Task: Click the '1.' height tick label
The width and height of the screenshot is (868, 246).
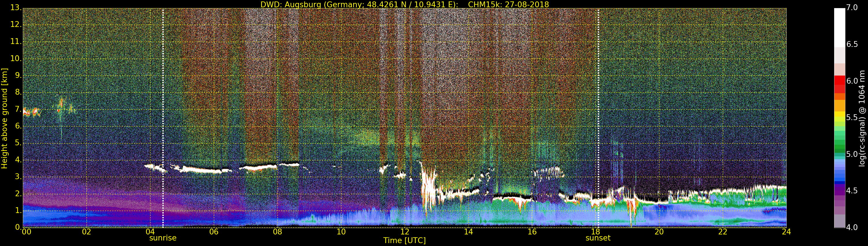Action: coord(18,210)
